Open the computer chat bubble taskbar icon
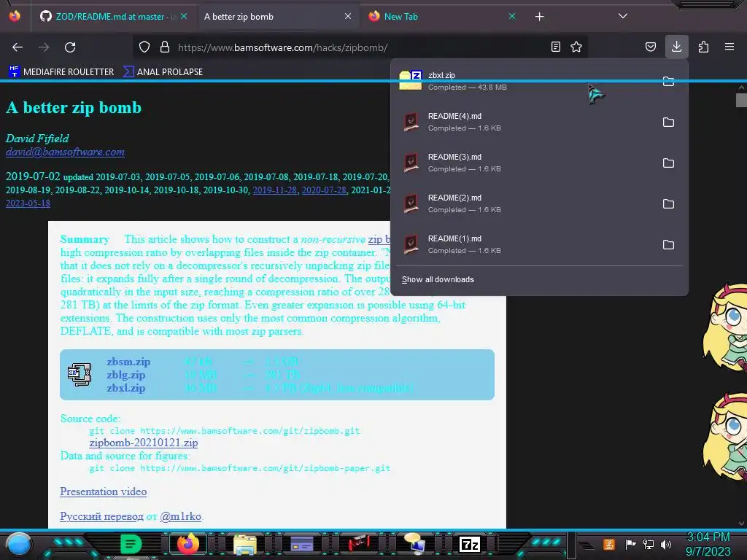This screenshot has width=747, height=560. [414, 544]
